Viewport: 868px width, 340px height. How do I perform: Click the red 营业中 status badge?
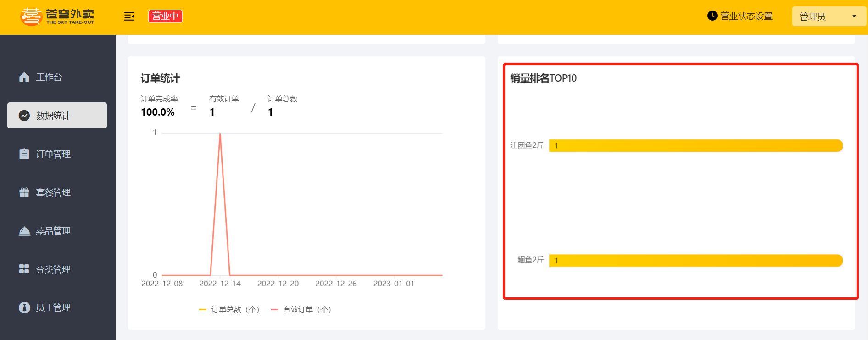point(165,17)
